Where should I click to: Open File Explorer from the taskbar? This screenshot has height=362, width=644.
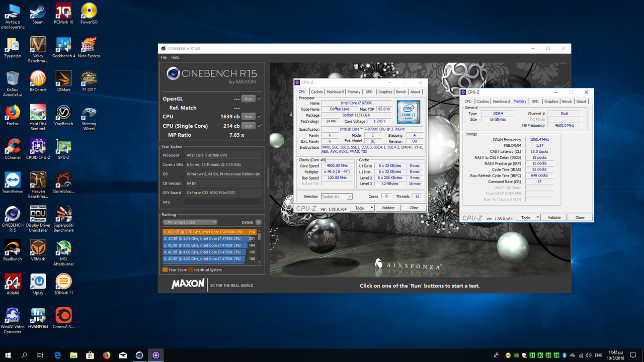click(73, 355)
